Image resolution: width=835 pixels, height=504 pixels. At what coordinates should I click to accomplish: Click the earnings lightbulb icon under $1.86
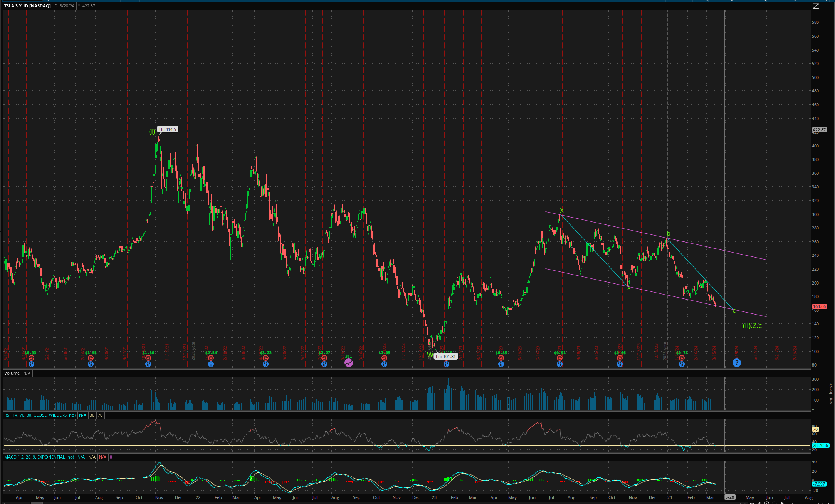coord(148,364)
